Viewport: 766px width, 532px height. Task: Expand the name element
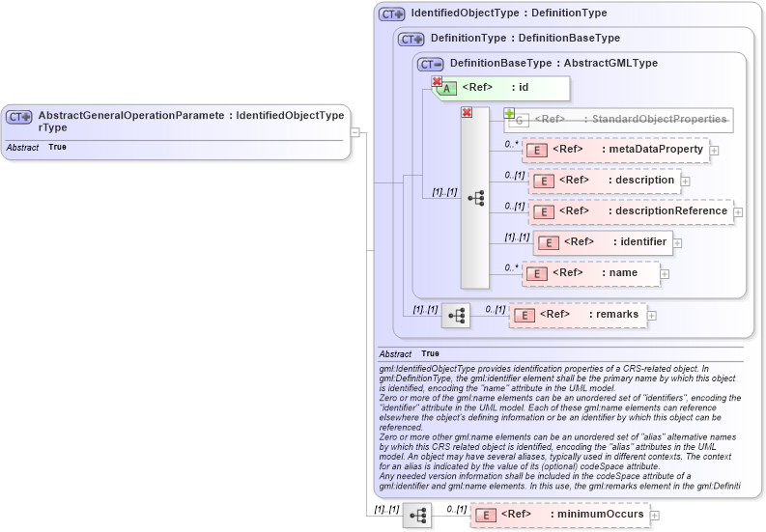665,273
